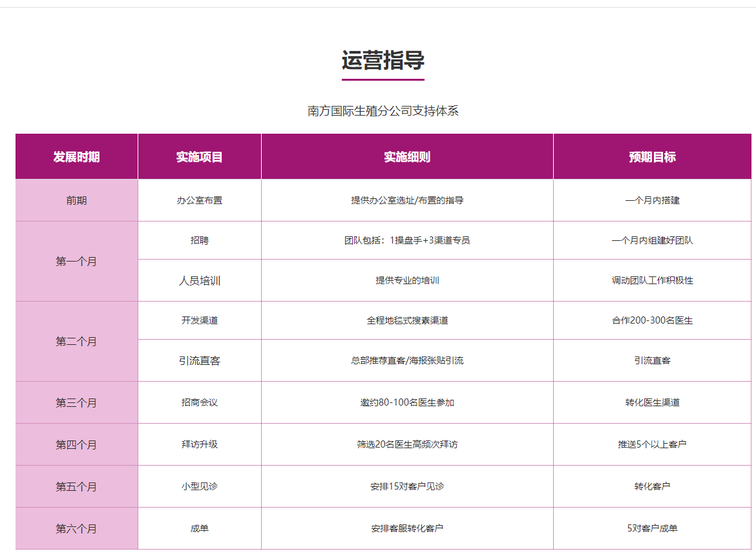Select the 第一个月 row label
This screenshot has height=558, width=756.
(76, 260)
